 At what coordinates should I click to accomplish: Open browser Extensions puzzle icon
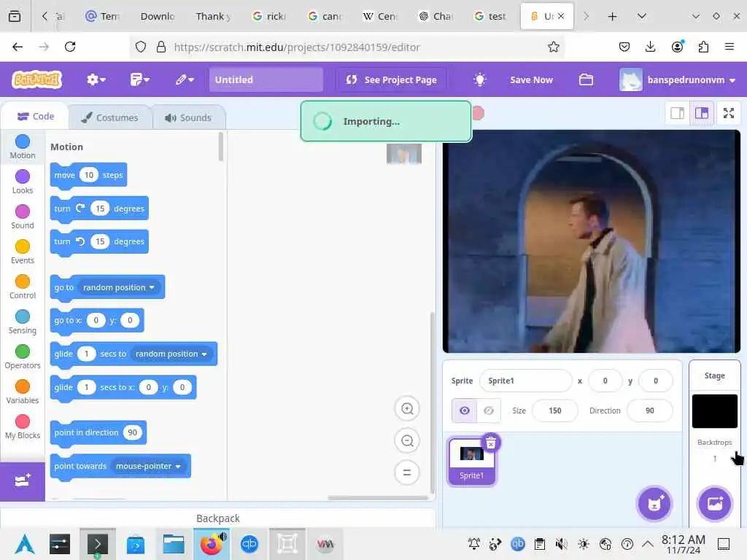pyautogui.click(x=703, y=47)
